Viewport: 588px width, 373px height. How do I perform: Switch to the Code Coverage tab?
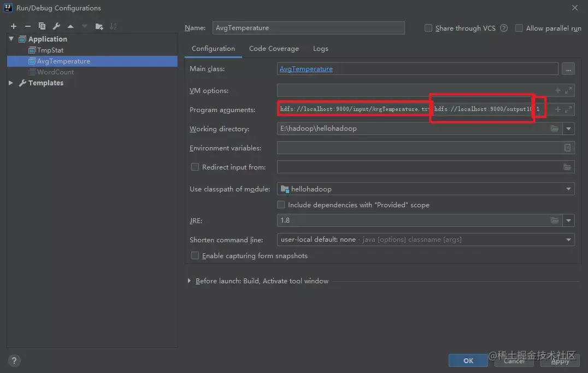(x=274, y=49)
